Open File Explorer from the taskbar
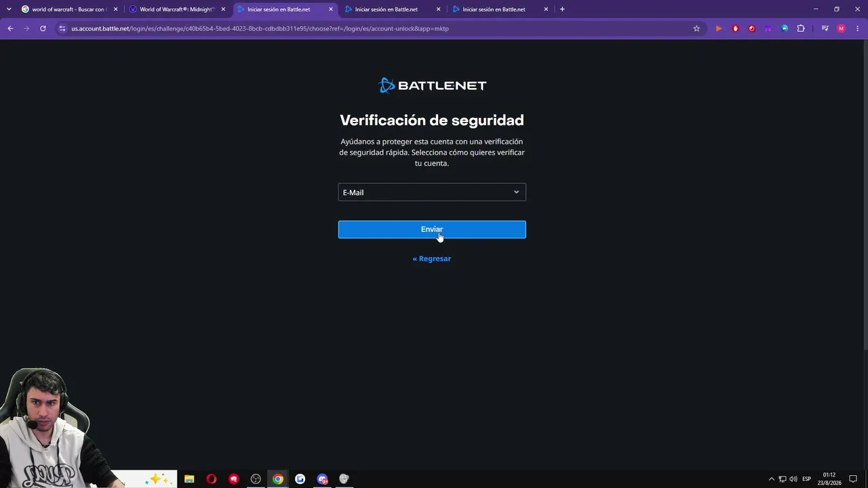Image resolution: width=868 pixels, height=488 pixels. tap(189, 479)
